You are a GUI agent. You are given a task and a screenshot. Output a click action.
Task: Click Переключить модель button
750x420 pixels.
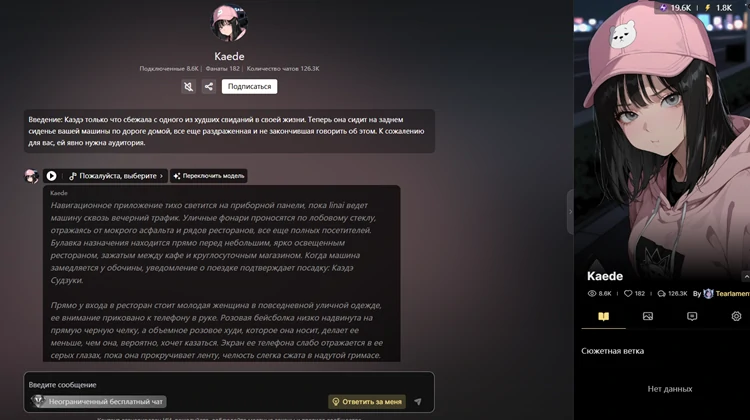click(x=209, y=176)
